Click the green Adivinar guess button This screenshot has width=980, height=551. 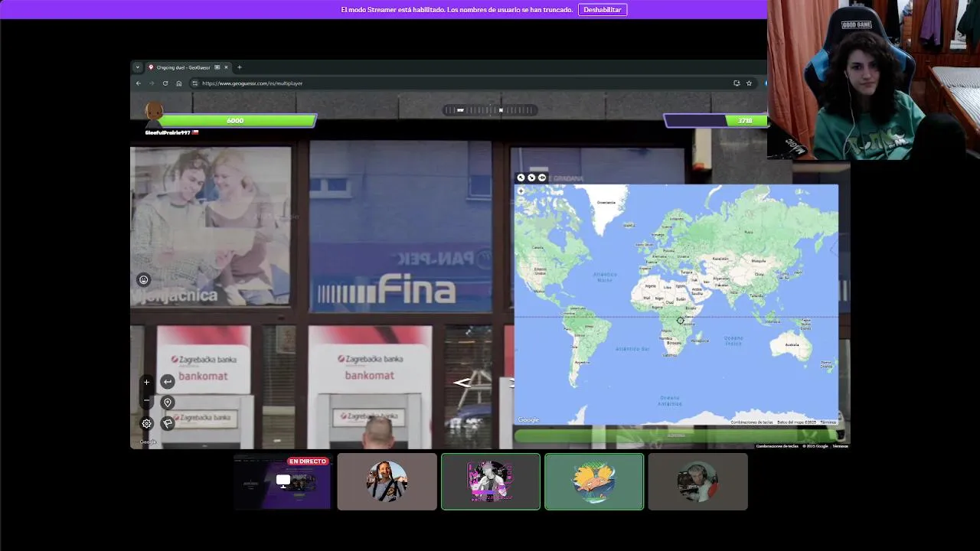(x=676, y=435)
